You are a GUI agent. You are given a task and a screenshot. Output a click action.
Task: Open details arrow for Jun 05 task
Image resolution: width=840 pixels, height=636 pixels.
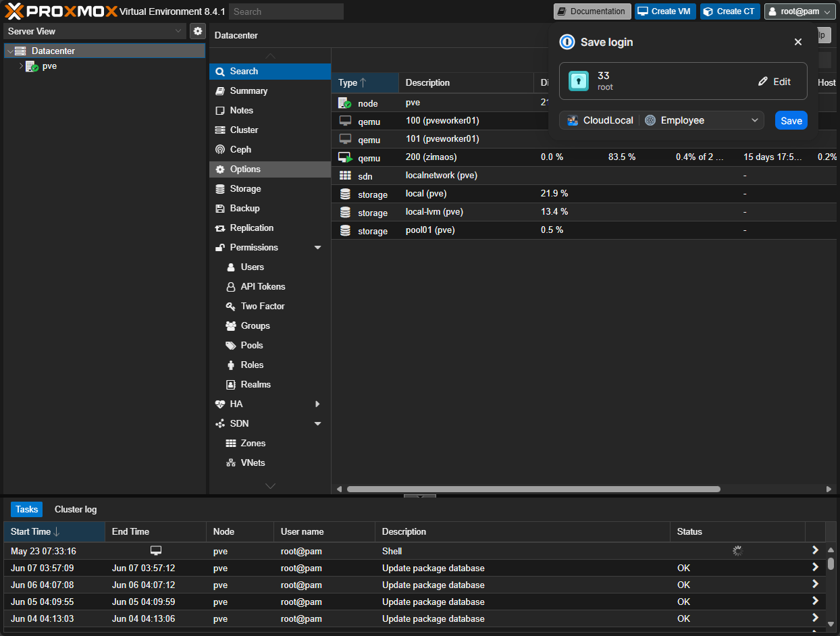[x=815, y=601]
